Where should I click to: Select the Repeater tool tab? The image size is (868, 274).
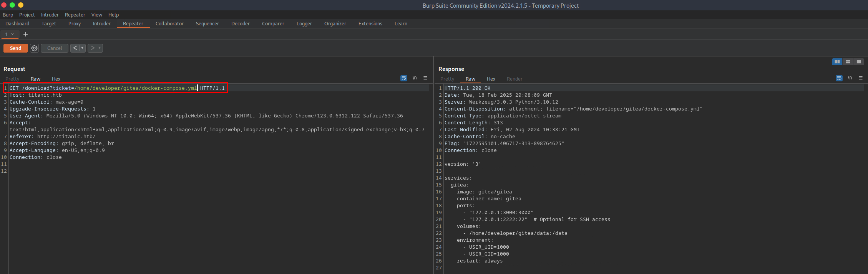click(133, 23)
